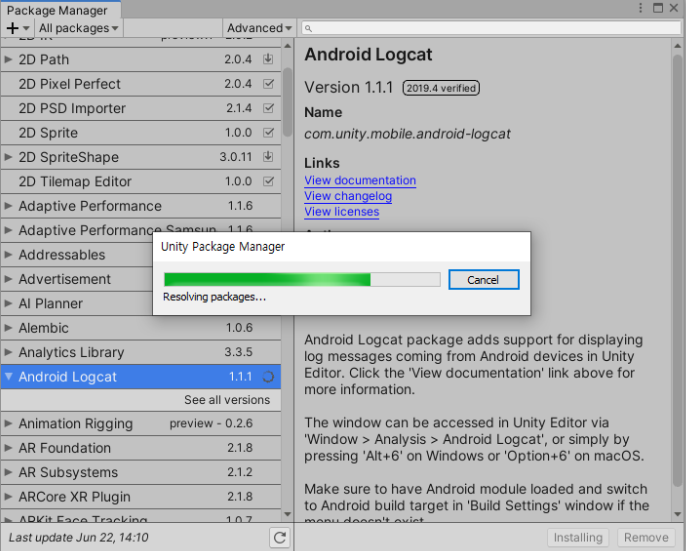Click the installed checkmark for 2D Sprite
Image resolution: width=686 pixels, height=551 pixels.
point(268,133)
